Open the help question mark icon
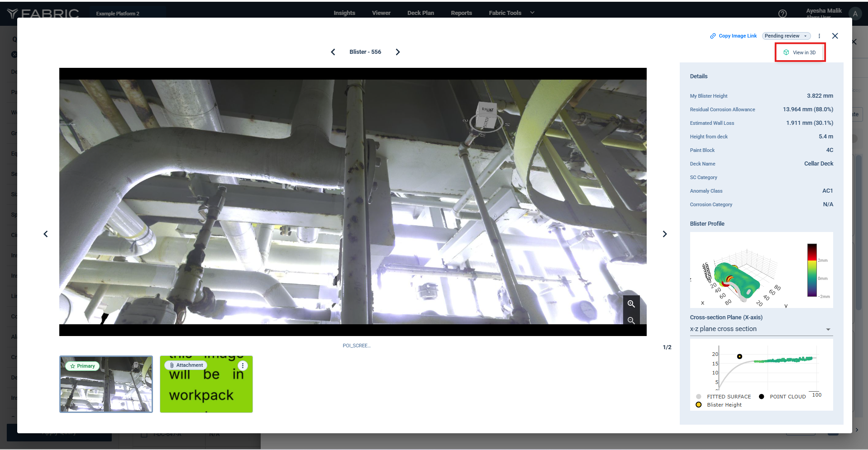Viewport: 868px width, 450px height. click(782, 14)
